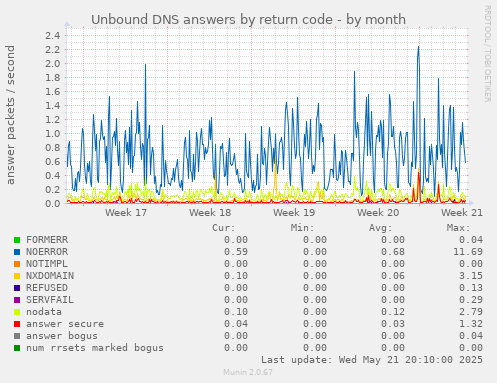Select the FORMERR legend label
Viewport: 497px width, 383px height.
pyautogui.click(x=47, y=240)
